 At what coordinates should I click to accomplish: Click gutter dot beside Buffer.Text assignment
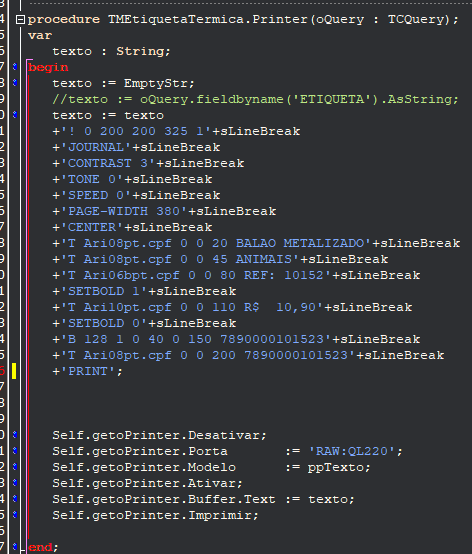pos(15,499)
